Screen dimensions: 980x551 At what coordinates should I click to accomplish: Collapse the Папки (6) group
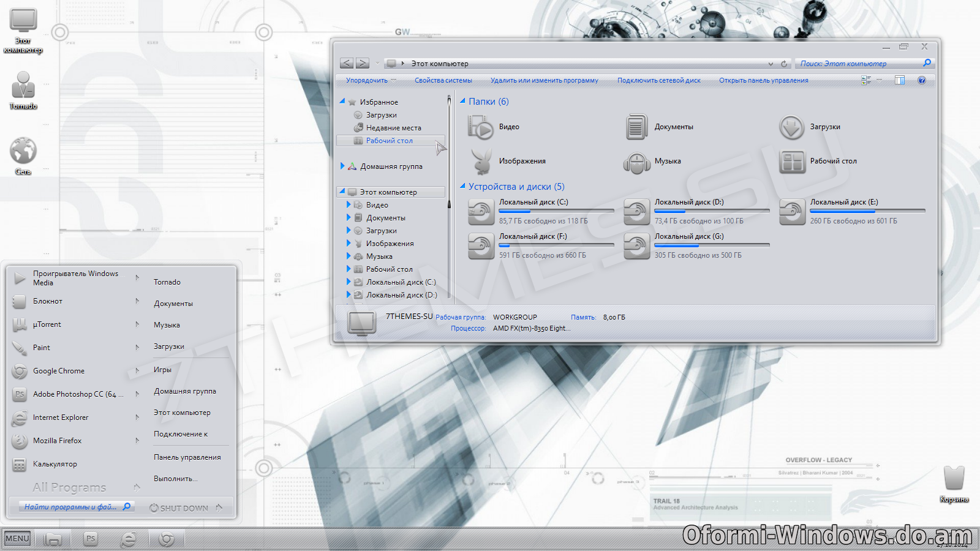click(463, 101)
